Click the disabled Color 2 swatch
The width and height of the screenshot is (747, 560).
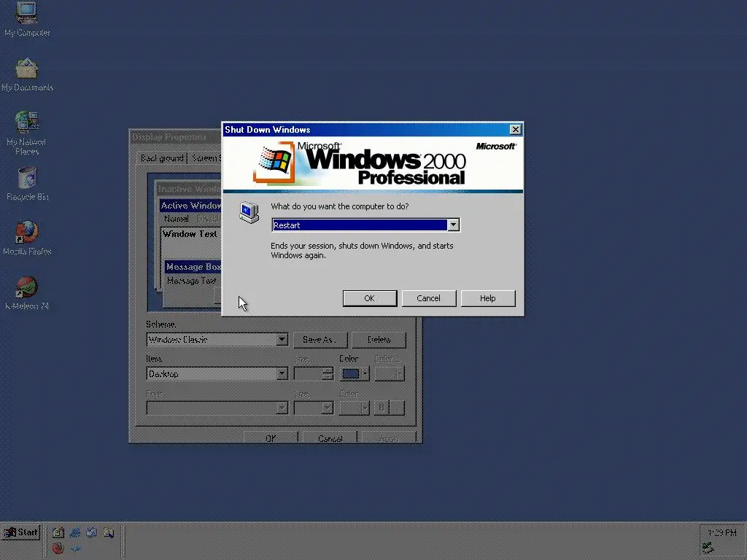tap(390, 374)
